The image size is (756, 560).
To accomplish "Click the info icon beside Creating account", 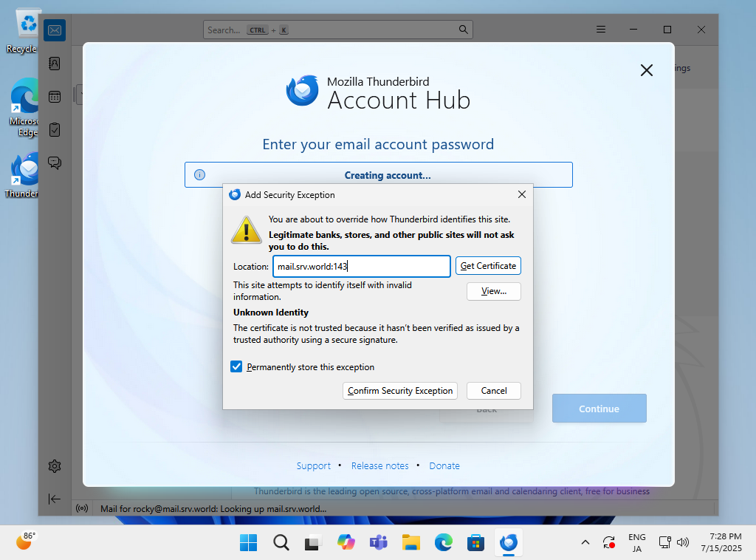I will point(199,174).
